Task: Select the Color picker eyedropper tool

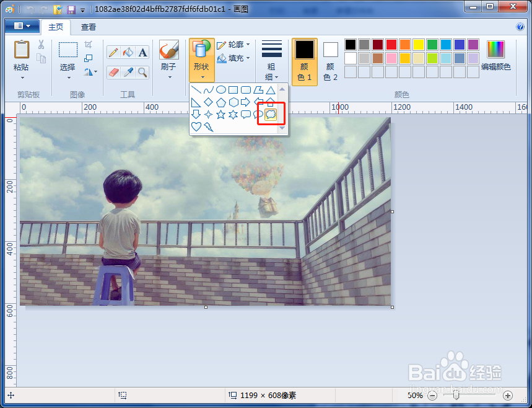Action: 128,73
